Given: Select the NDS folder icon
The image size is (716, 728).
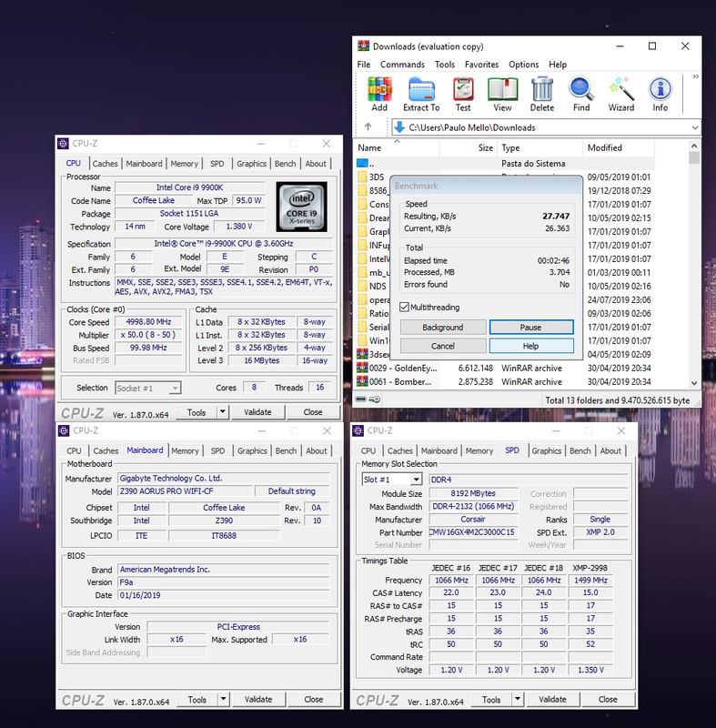Looking at the screenshot, I should click(x=362, y=286).
